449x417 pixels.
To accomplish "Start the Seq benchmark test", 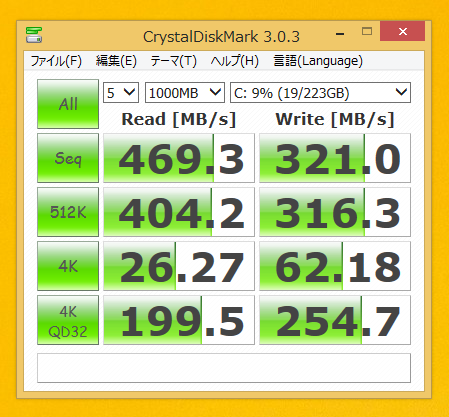I will (68, 158).
